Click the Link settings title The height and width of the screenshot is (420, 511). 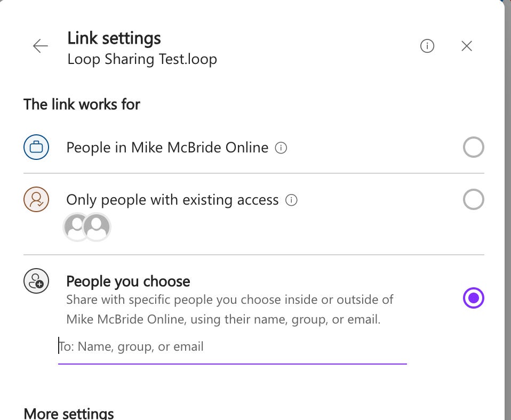click(x=114, y=38)
